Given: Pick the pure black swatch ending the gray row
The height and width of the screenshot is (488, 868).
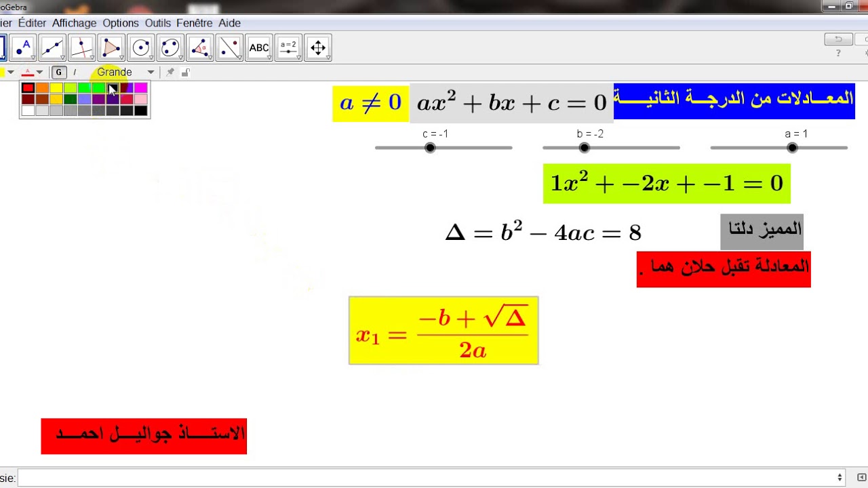Looking at the screenshot, I should click(141, 110).
